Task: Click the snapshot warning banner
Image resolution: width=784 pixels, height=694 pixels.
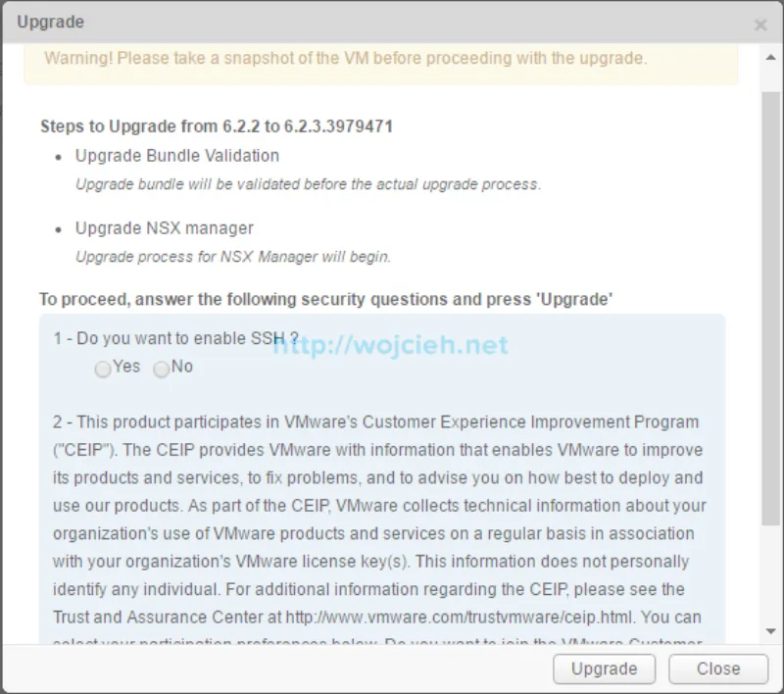Action: [x=382, y=59]
